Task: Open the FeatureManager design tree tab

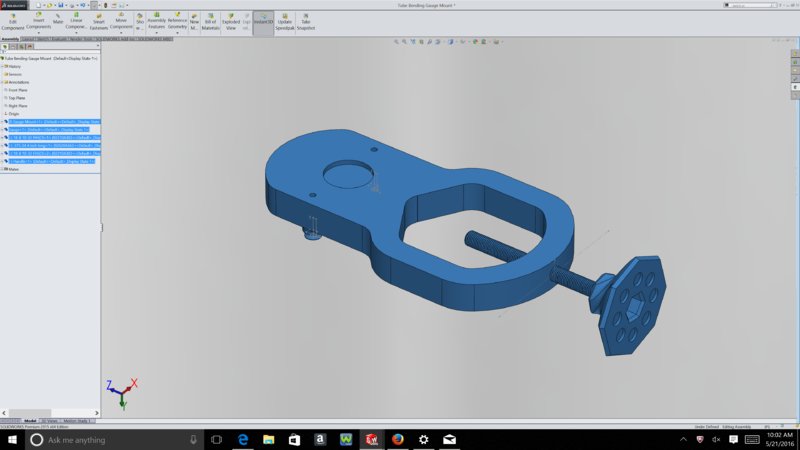Action: pyautogui.click(x=5, y=46)
